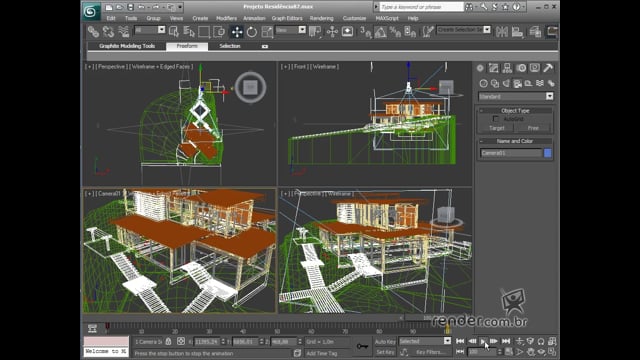
Task: Toggle the Spinner Snap button
Action: coord(410,31)
